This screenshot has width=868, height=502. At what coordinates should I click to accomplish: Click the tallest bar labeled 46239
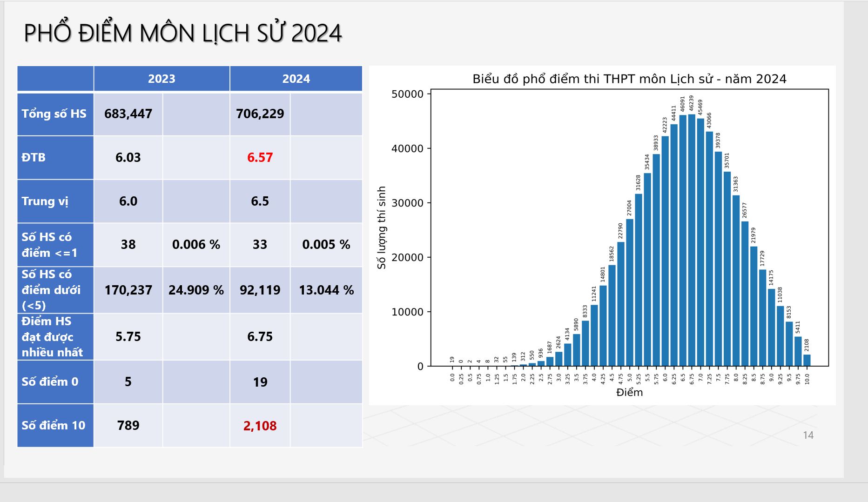pos(692,240)
